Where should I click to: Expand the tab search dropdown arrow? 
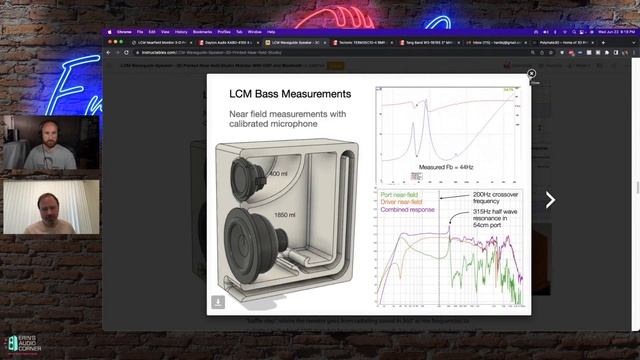click(x=634, y=42)
